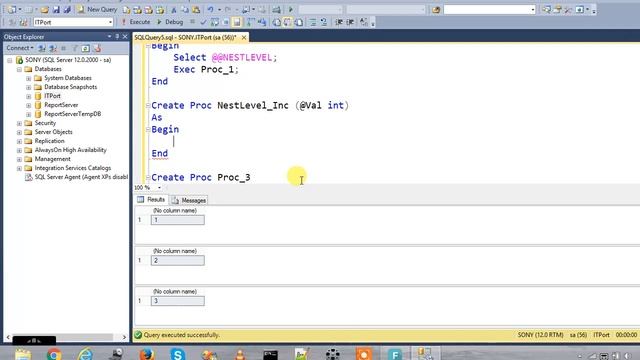Image resolution: width=640 pixels, height=360 pixels.
Task: Click the Increase Indent icon
Action: (x=350, y=22)
